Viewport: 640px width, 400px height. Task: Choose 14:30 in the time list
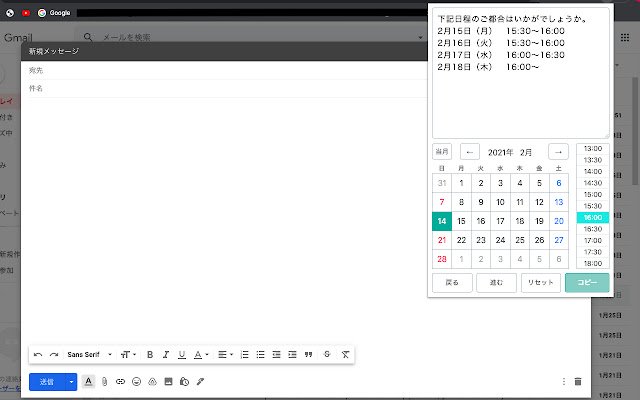(x=593, y=183)
